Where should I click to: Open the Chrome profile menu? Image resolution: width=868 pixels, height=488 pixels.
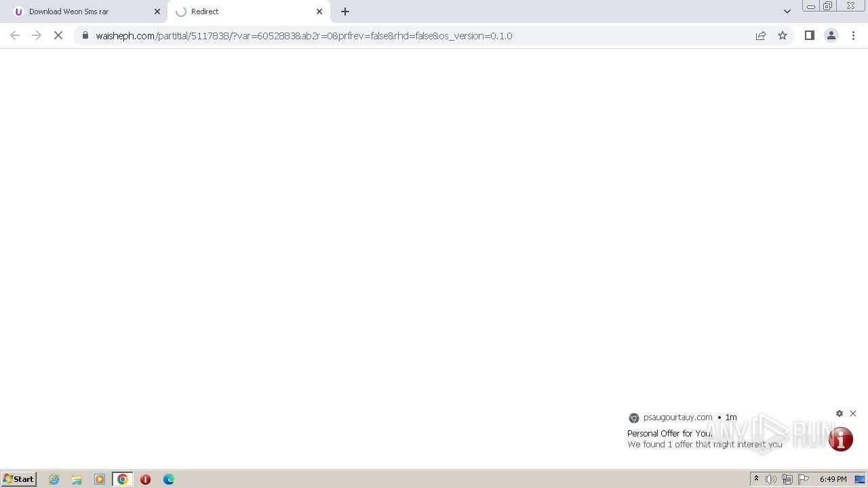831,35
